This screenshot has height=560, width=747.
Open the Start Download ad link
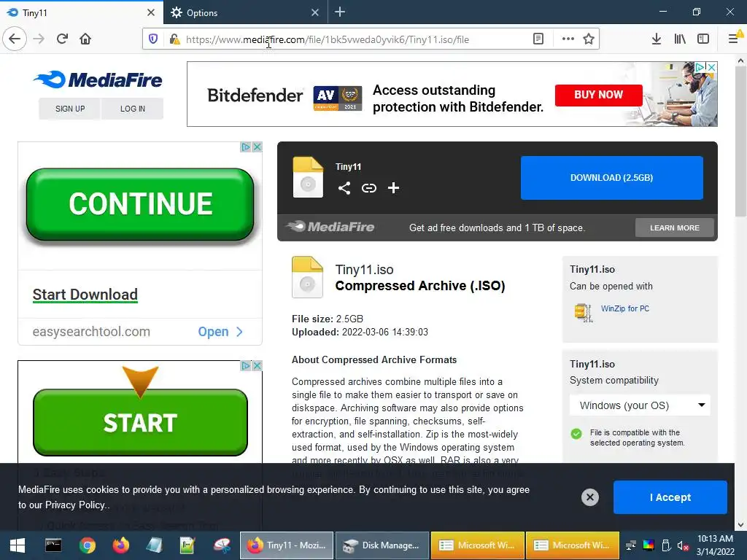click(85, 295)
